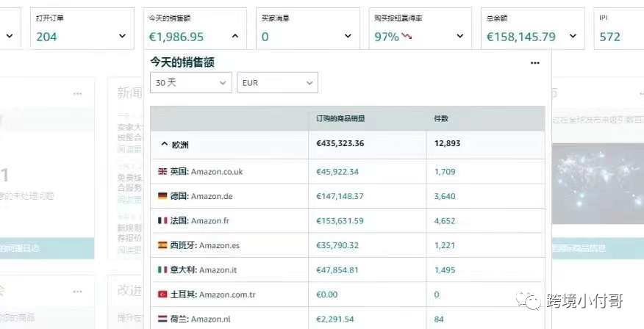Open the 30 天 time range dropdown
This screenshot has width=644, height=329.
coord(191,82)
